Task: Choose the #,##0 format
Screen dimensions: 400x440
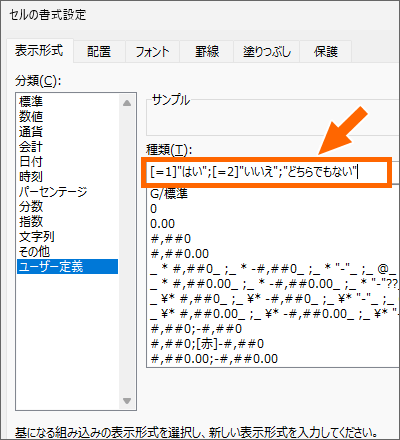Action: click(273, 239)
